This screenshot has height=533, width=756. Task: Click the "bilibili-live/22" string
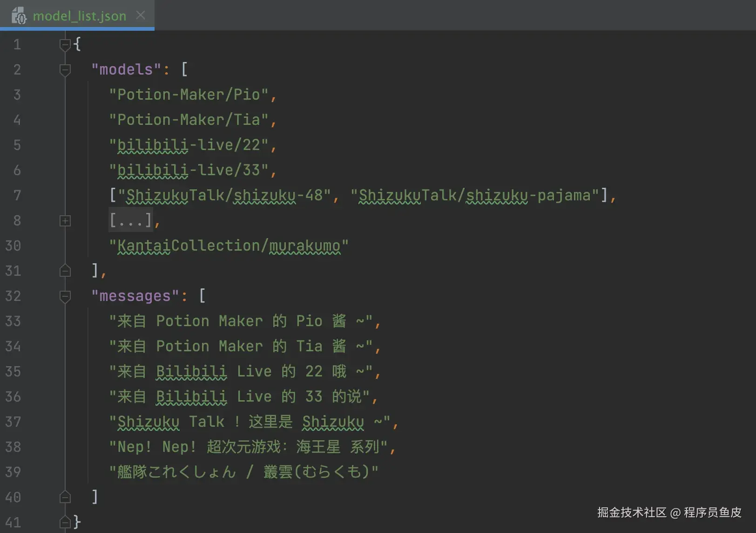pos(189,145)
